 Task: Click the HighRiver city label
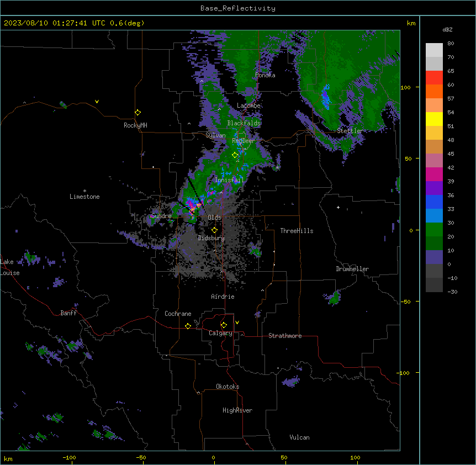coord(237,410)
